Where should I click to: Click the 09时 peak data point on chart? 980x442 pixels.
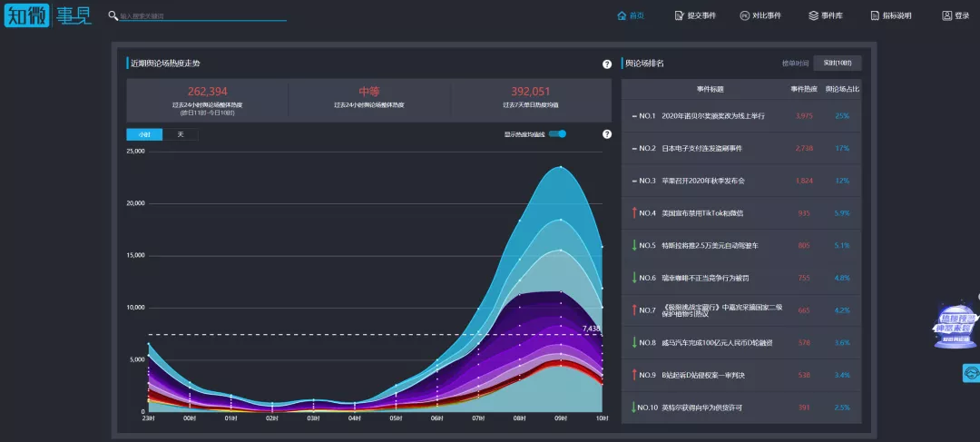(x=562, y=167)
